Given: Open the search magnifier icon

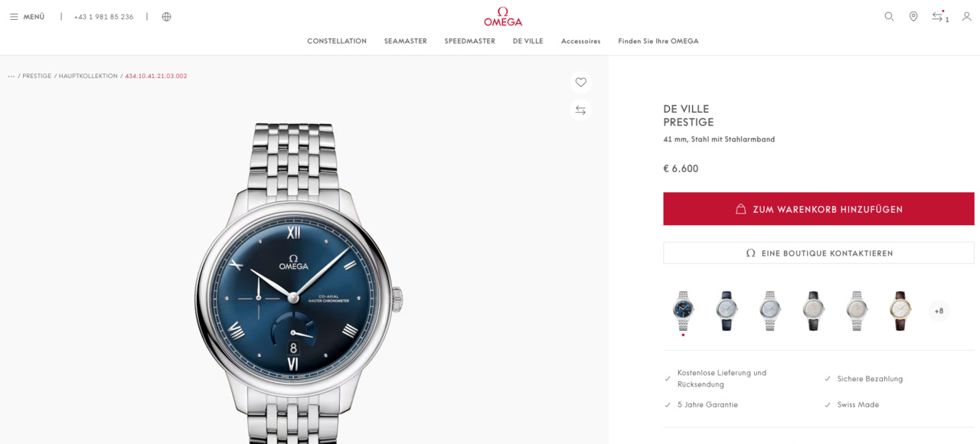Looking at the screenshot, I should click(889, 16).
